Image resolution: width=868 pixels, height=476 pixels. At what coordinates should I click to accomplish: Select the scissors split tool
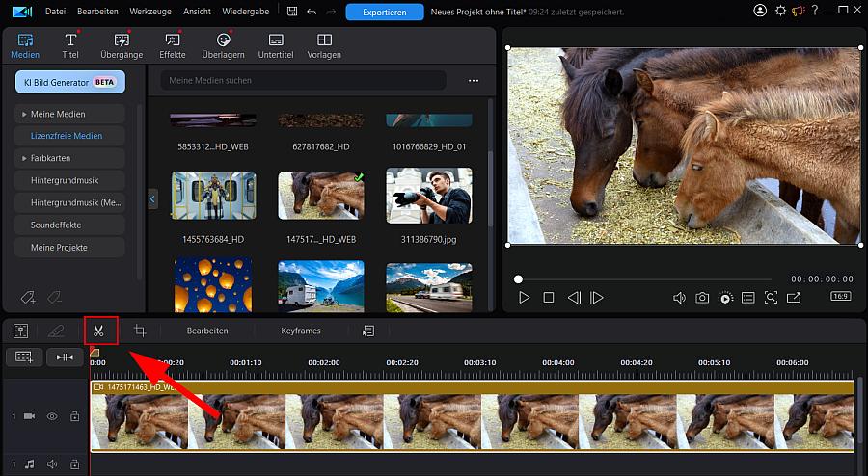tap(99, 331)
